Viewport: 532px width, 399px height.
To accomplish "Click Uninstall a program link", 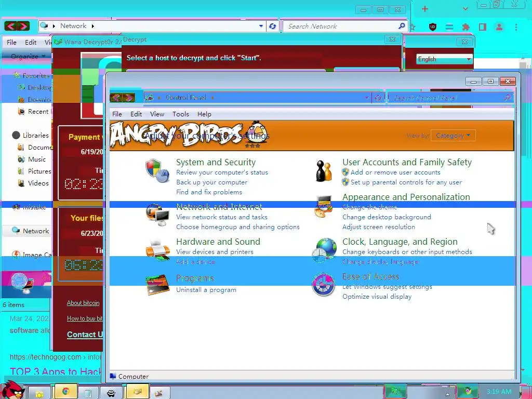I will click(x=206, y=290).
